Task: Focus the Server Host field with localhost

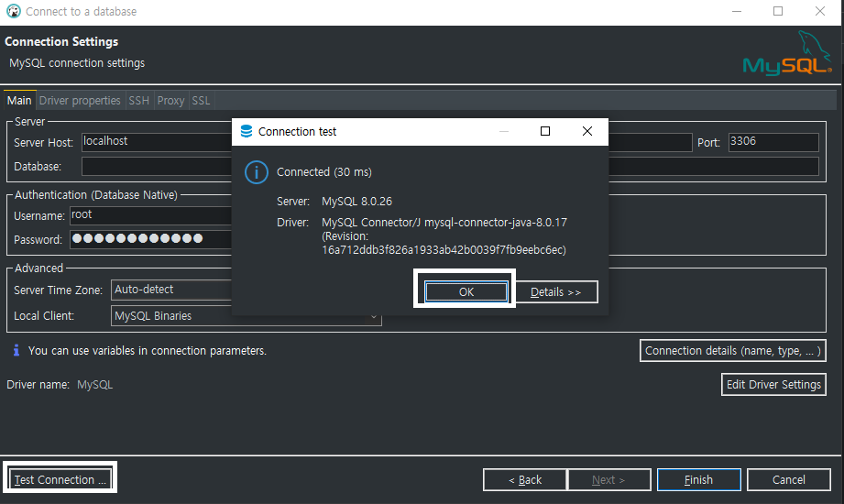Action: point(158,142)
